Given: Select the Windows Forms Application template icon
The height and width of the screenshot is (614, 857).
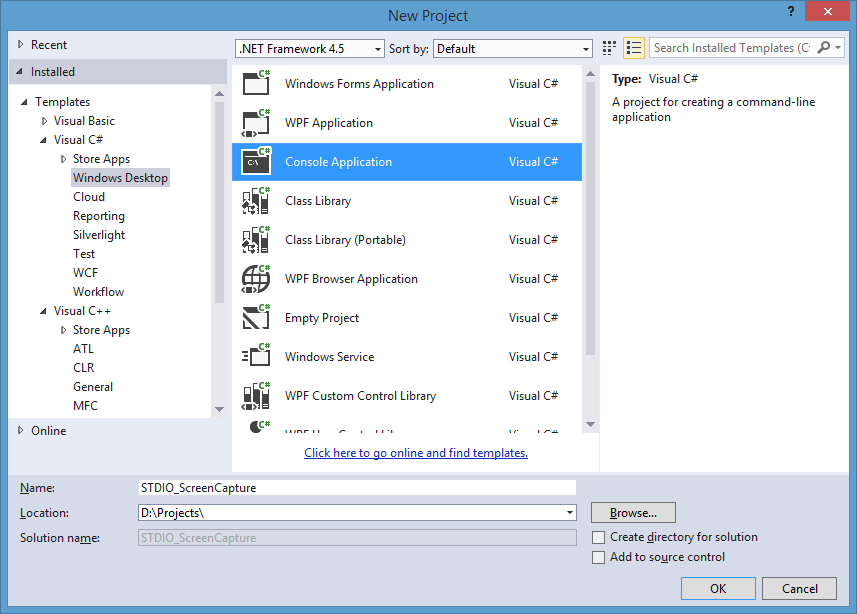Looking at the screenshot, I should [x=256, y=83].
